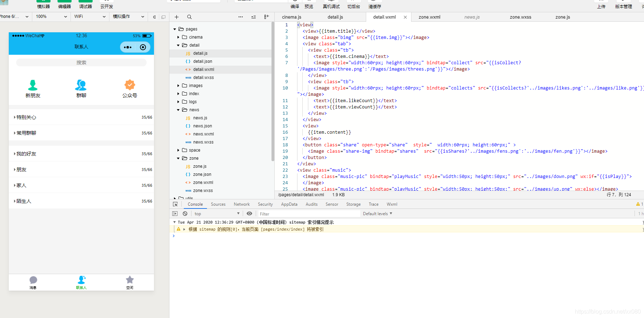644x318 pixels.
Task: Collapse the news folder
Action: point(178,110)
